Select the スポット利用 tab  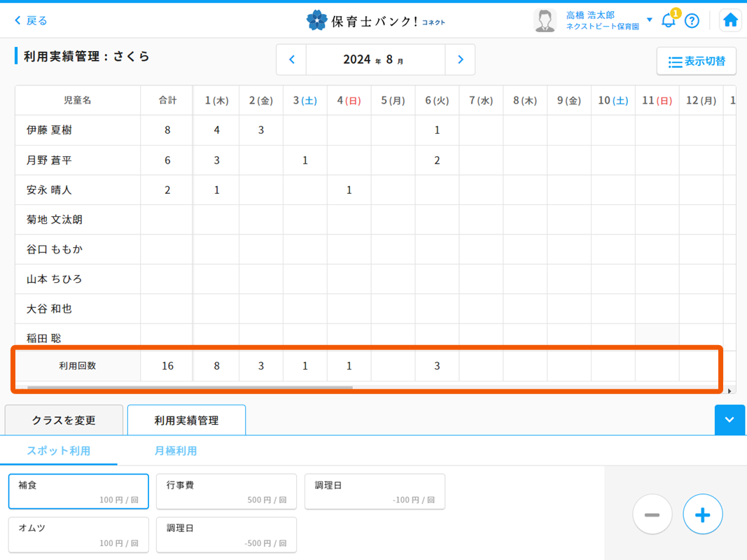pyautogui.click(x=58, y=451)
